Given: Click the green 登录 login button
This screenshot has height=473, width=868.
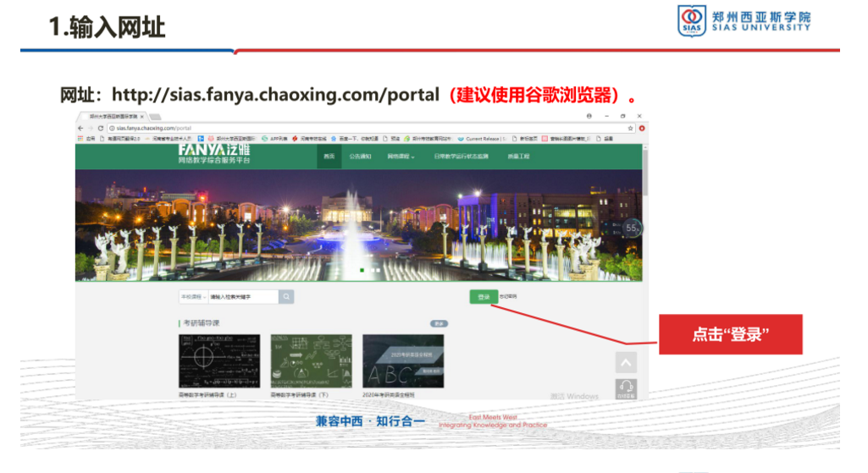Looking at the screenshot, I should [x=484, y=297].
